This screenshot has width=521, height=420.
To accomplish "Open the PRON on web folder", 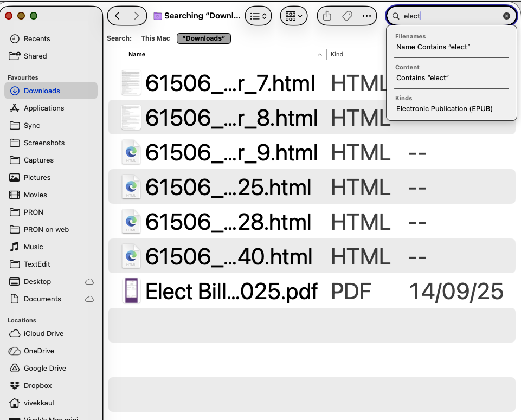I will click(x=46, y=229).
